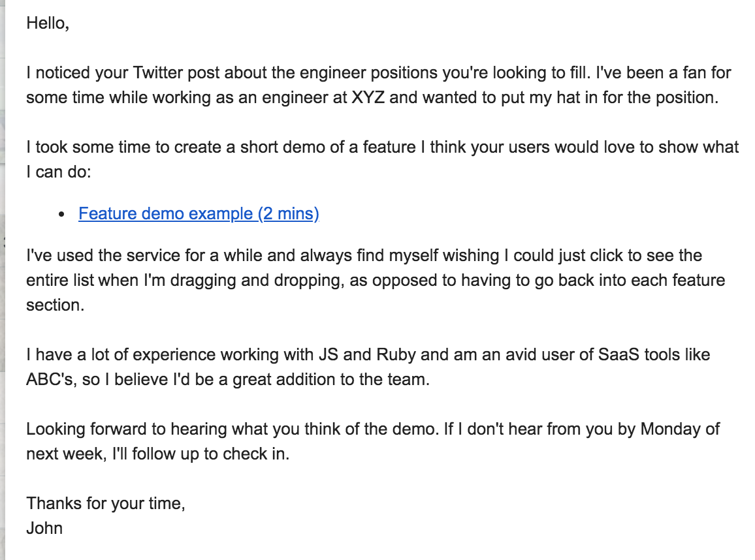
Task: Click the word 'Twitter' in the first paragraph
Action: 157,72
